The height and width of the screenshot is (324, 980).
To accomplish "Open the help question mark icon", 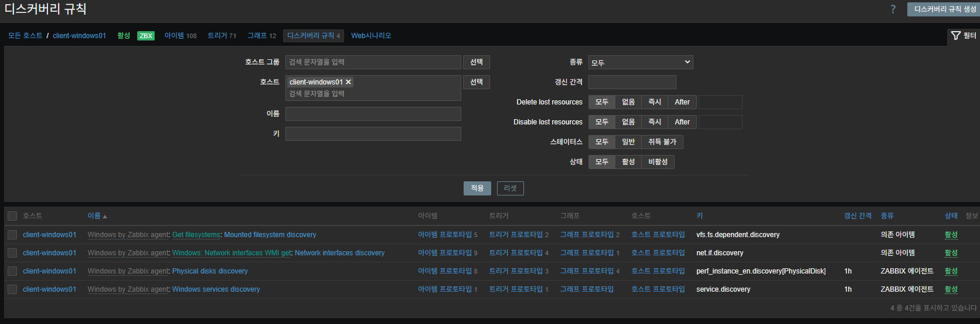I will coord(893,9).
